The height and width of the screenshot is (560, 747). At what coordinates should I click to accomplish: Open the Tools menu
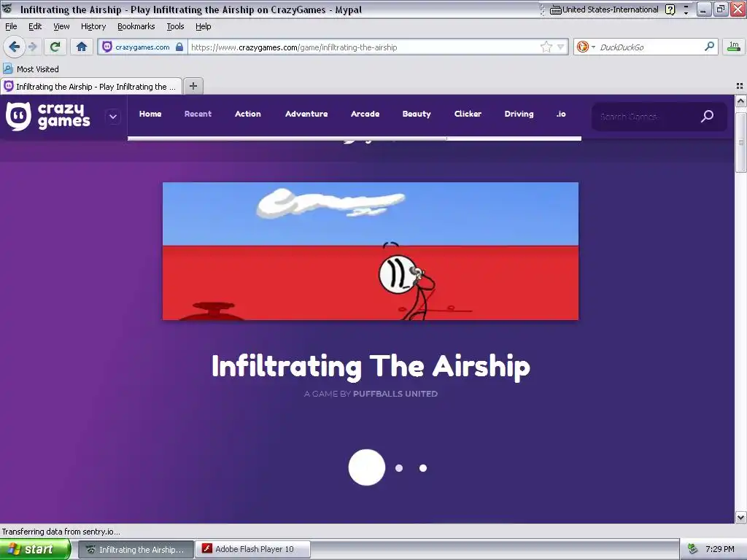tap(175, 26)
